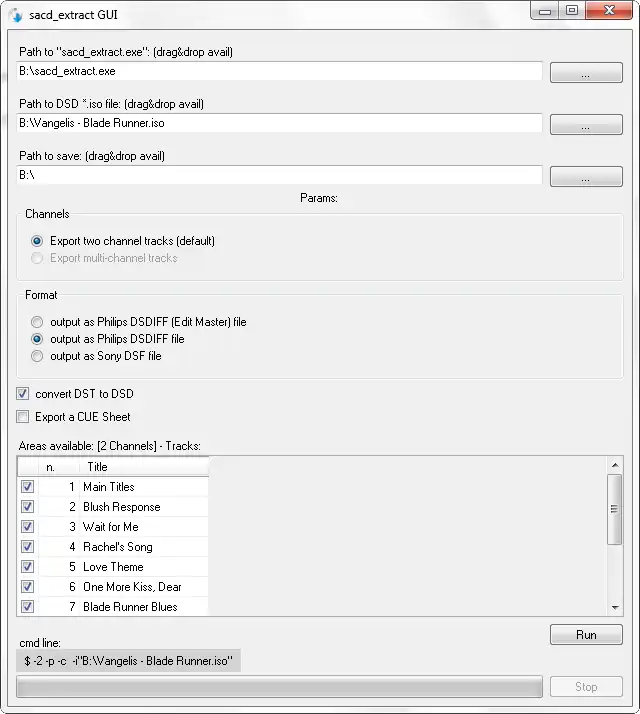This screenshot has height=714, width=640.
Task: Enable Export a CUE Sheet
Action: click(x=23, y=417)
